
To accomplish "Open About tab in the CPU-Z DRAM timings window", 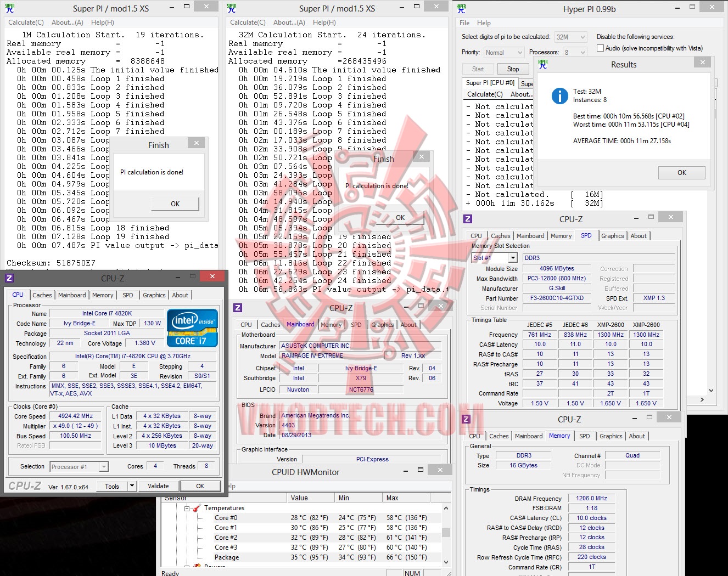I will (637, 436).
